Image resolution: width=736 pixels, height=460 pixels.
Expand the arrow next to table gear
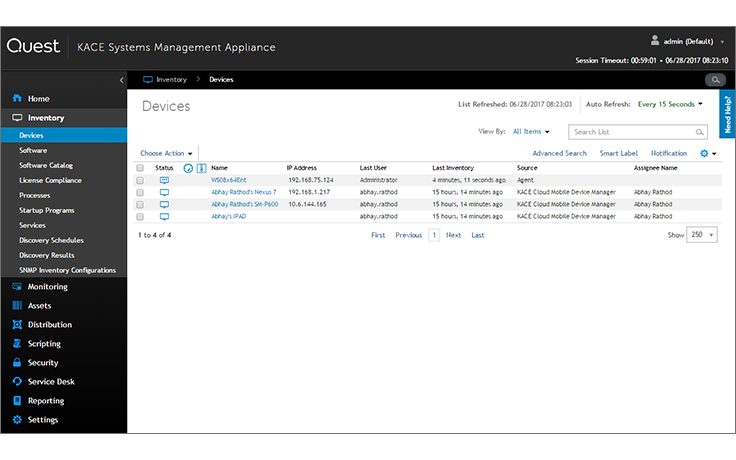point(714,153)
